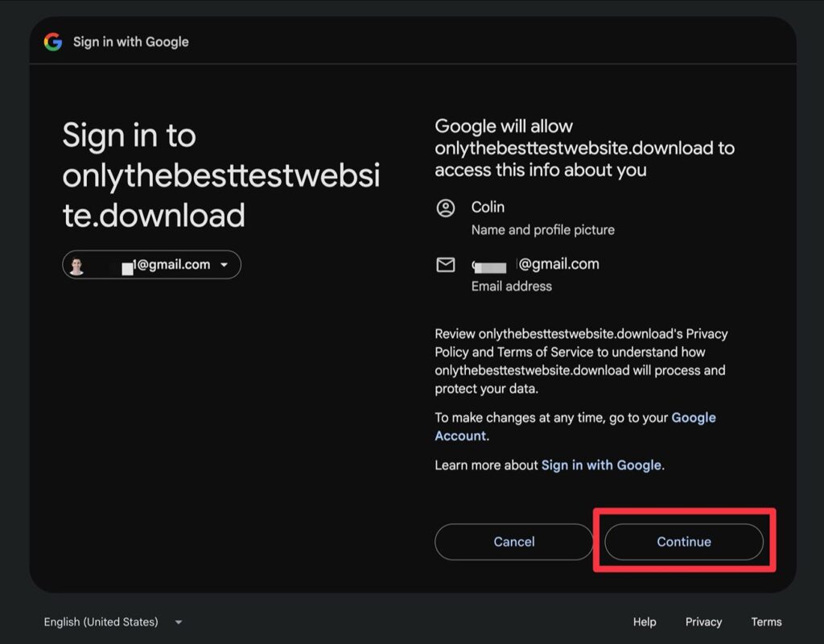The width and height of the screenshot is (824, 644).
Task: Click the 'Google will allow' heading text
Action: (584, 148)
